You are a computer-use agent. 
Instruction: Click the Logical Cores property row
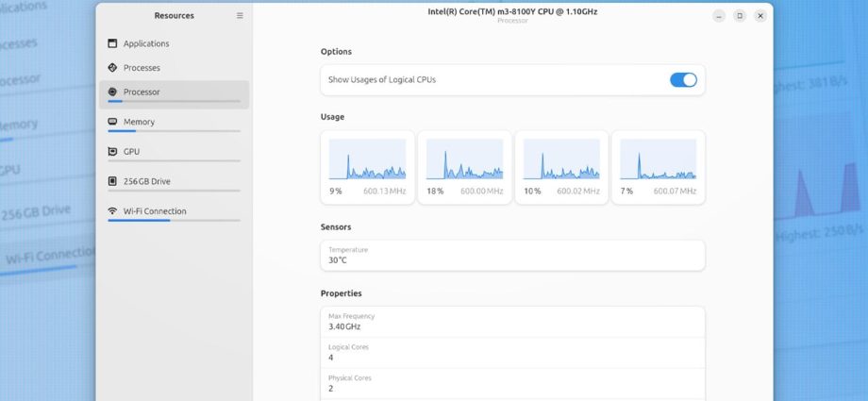point(512,352)
